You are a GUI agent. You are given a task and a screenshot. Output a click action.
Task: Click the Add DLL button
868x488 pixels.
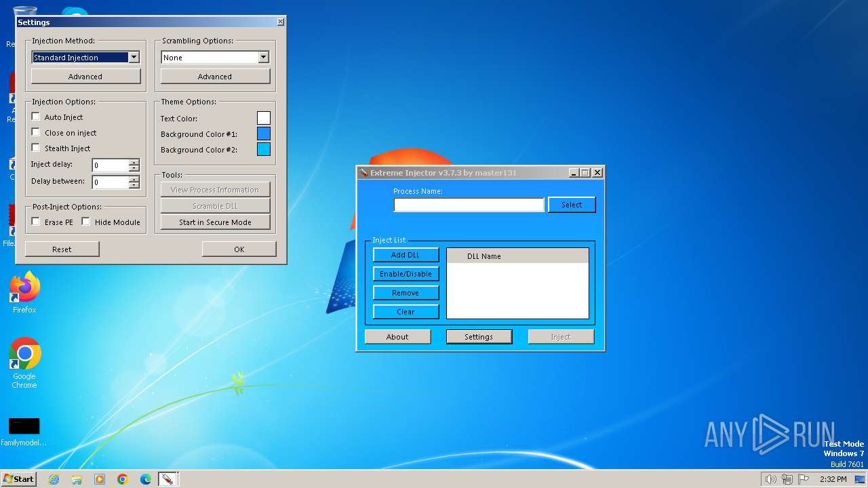click(406, 255)
